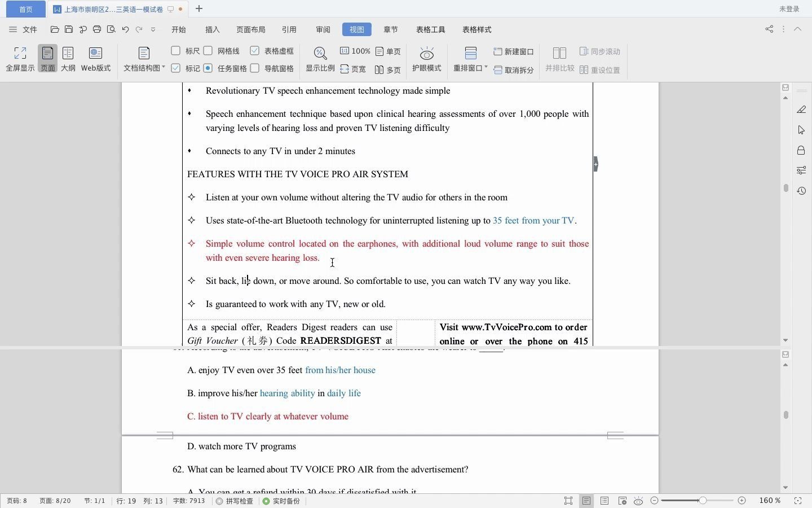The image size is (812, 508).
Task: Open the zoom ratio (显示比例) dialog
Action: [x=320, y=59]
